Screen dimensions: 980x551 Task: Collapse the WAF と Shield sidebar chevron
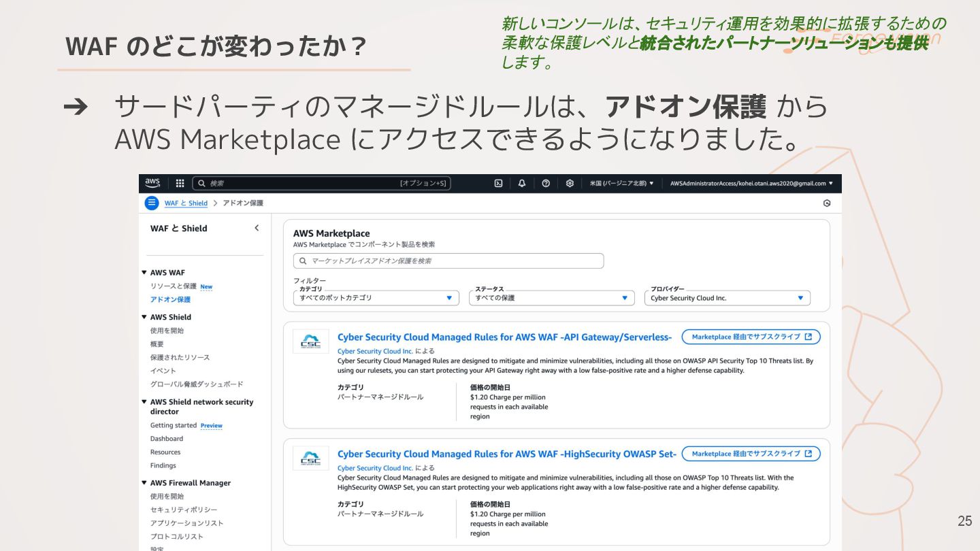[257, 228]
